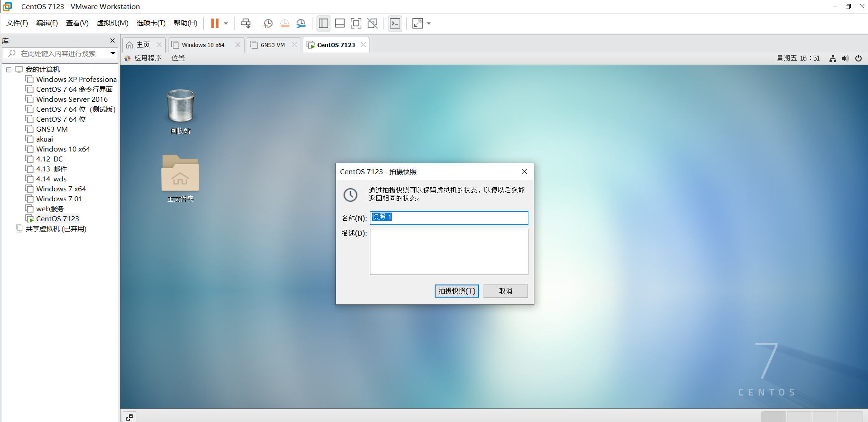The width and height of the screenshot is (868, 422).
Task: Open the 位置 menu in CentOS
Action: 178,58
